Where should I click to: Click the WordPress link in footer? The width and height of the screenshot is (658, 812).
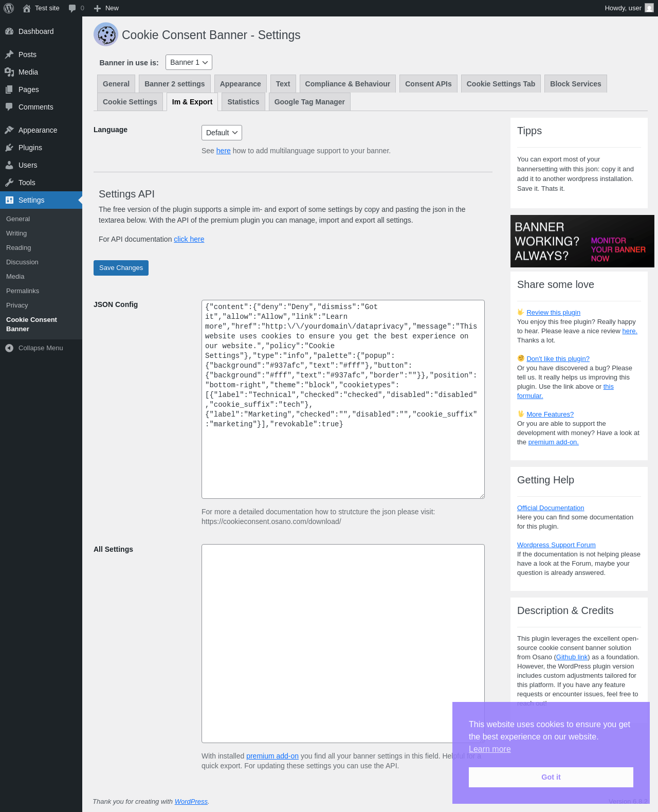coord(191,801)
